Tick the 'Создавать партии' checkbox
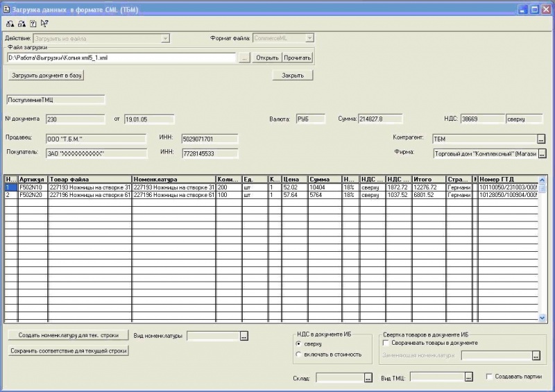The width and height of the screenshot is (555, 392). pyautogui.click(x=490, y=377)
